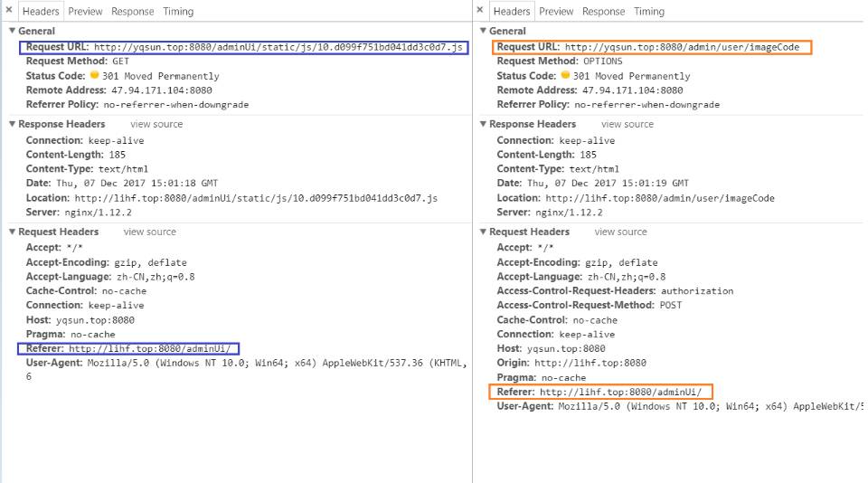Switch to Preview tab in right panel

click(x=556, y=12)
